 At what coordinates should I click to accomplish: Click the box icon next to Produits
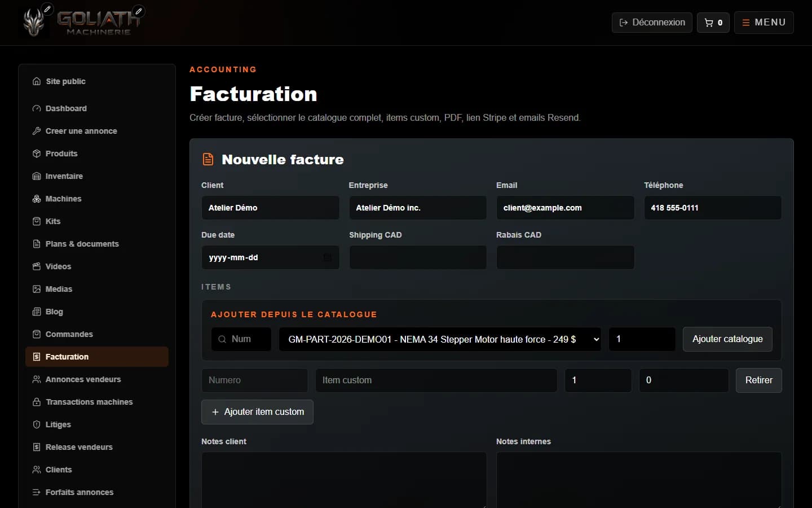click(x=37, y=154)
